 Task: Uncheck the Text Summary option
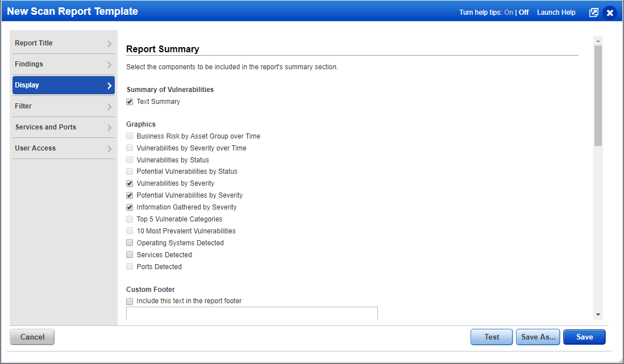[x=130, y=101]
